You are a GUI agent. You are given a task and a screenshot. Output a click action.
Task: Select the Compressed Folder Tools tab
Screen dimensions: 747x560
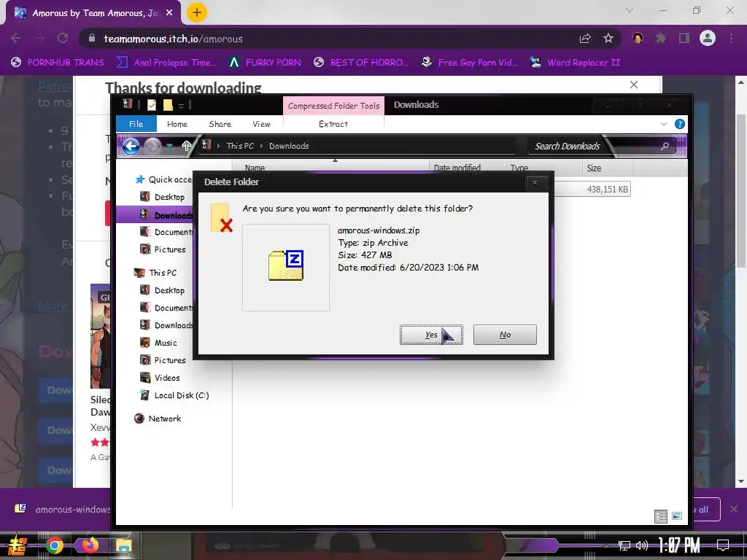point(333,106)
